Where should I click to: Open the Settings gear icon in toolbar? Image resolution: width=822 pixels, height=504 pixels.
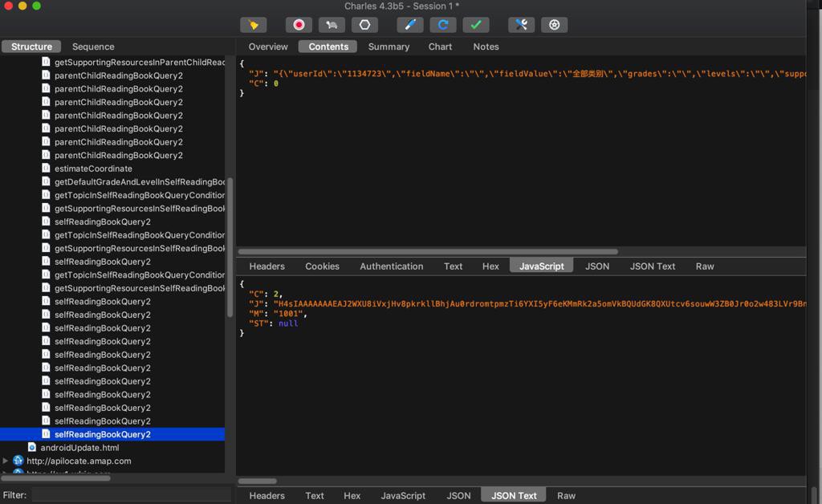[554, 25]
